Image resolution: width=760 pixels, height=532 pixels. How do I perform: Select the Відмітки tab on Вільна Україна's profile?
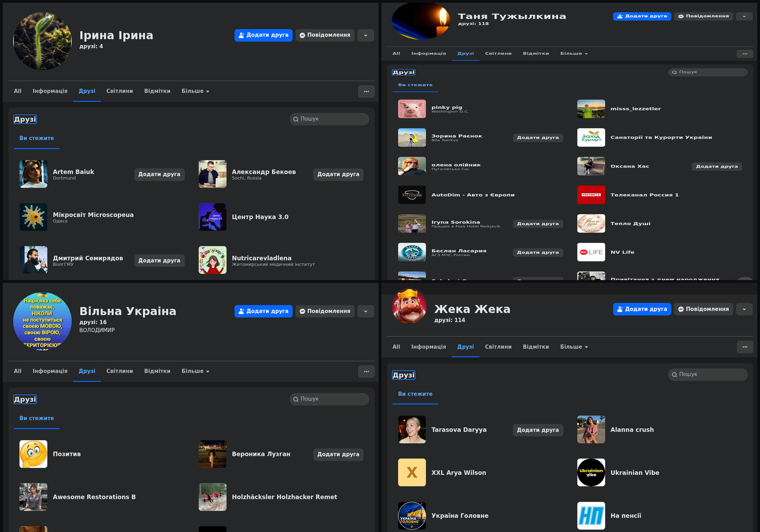(157, 371)
